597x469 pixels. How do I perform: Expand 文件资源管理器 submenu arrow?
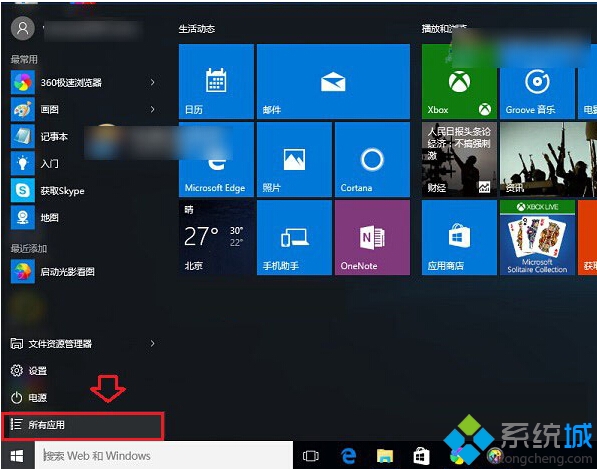pos(152,343)
